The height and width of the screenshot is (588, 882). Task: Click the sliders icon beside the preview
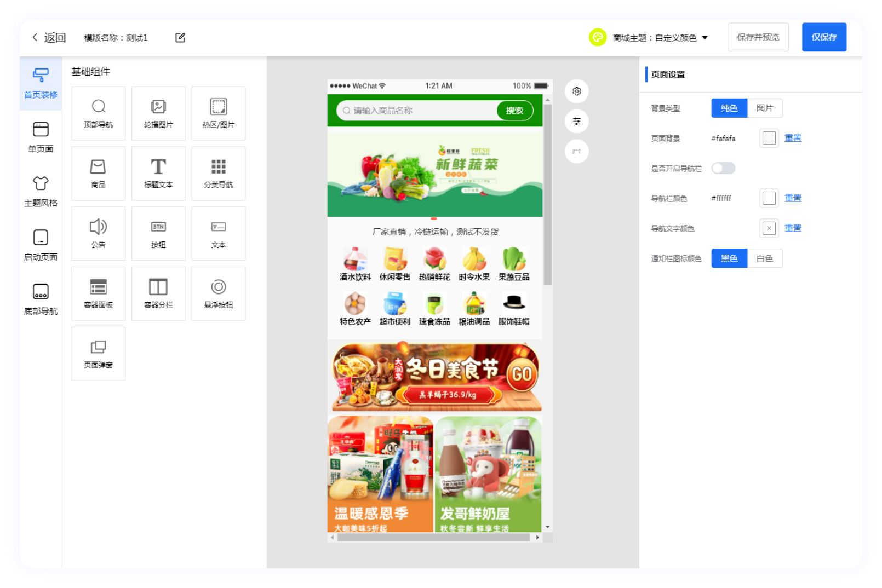pos(576,122)
